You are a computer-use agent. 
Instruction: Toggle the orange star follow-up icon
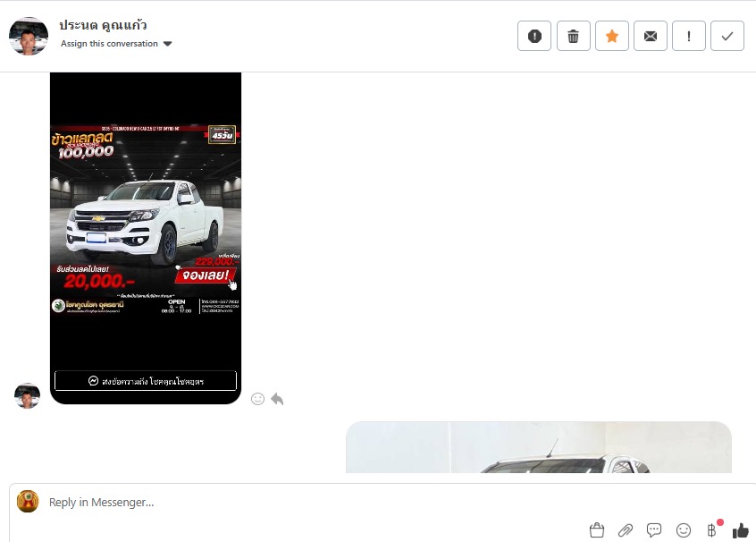[x=612, y=36]
